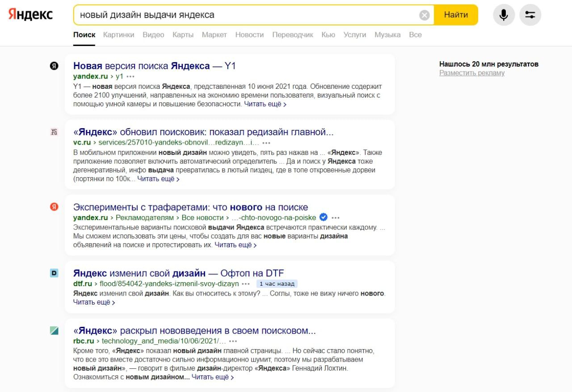Click the Yandex logo
The height and width of the screenshot is (392, 572).
click(x=30, y=15)
